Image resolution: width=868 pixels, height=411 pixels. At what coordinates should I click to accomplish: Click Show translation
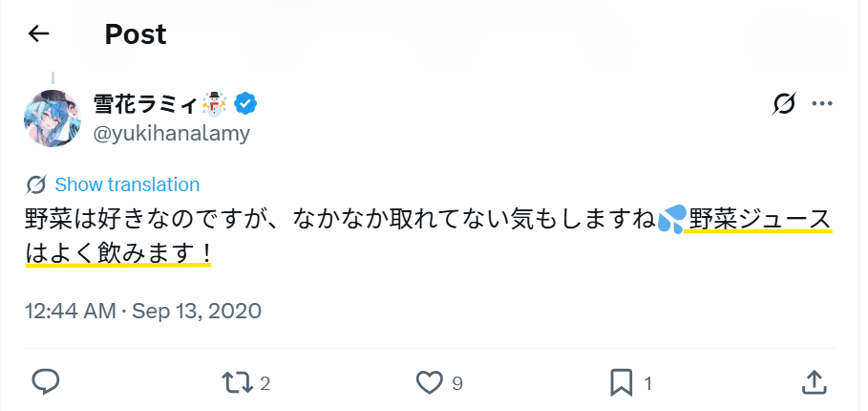coord(127,184)
